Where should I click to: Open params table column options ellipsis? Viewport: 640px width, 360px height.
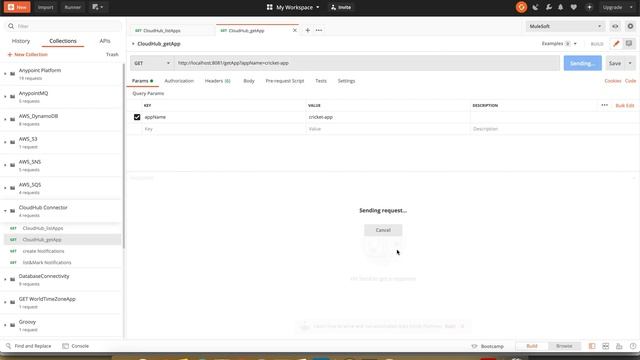(x=604, y=105)
